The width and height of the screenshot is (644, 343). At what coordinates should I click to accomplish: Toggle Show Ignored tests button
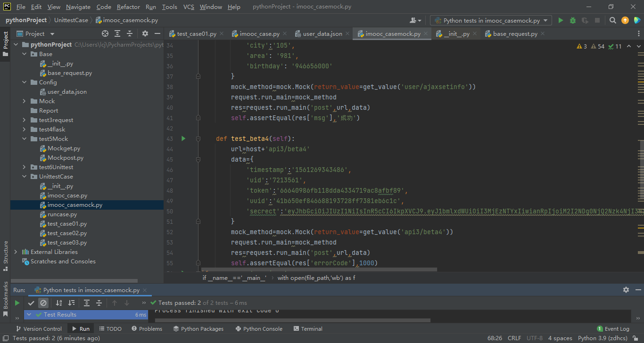(x=43, y=303)
